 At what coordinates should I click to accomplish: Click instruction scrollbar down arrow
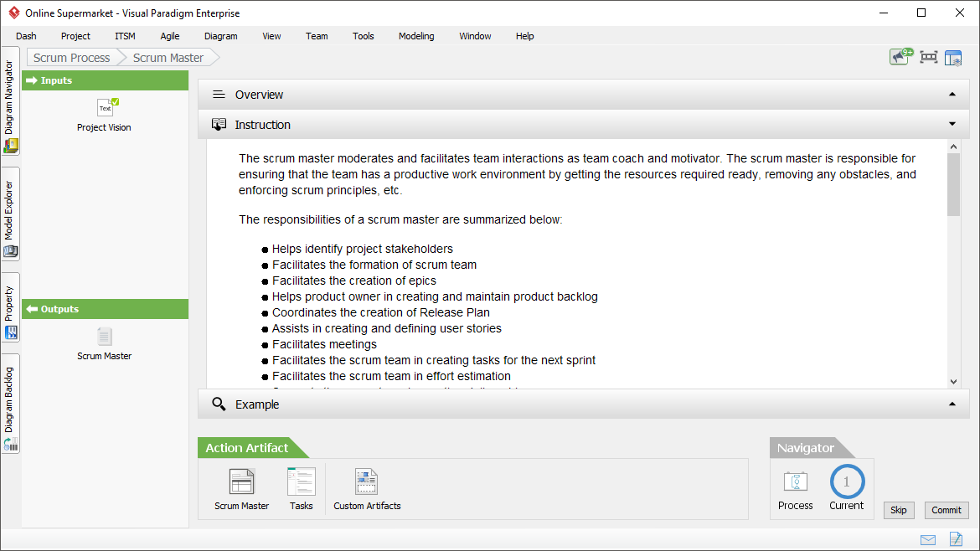coord(953,381)
